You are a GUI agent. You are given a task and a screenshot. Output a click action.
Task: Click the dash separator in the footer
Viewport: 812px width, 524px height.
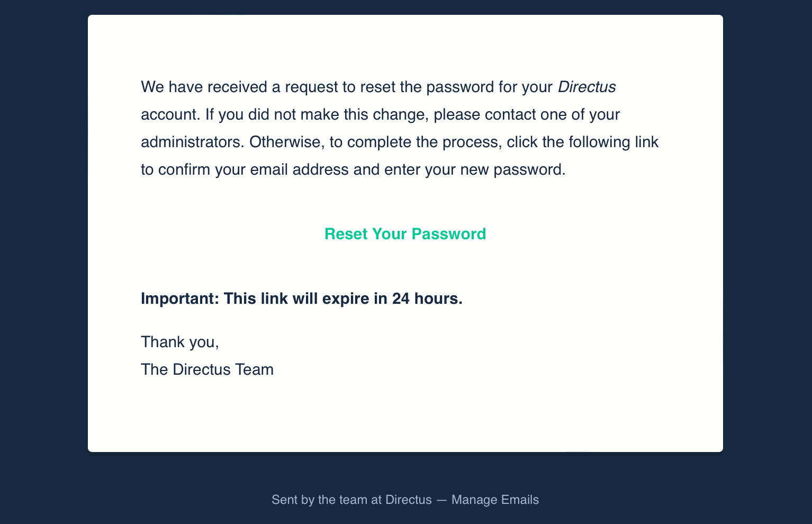coord(441,500)
